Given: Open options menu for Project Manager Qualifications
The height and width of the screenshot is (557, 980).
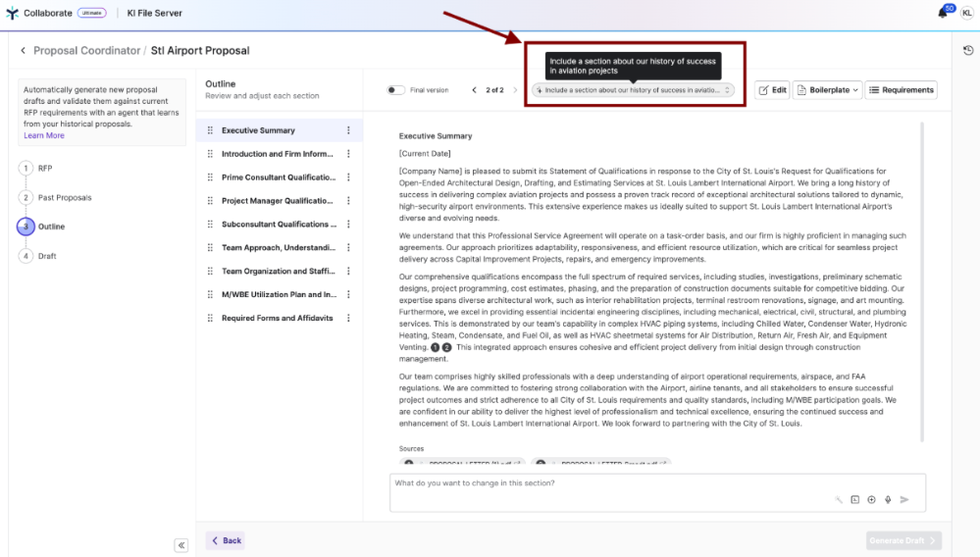Looking at the screenshot, I should point(349,200).
